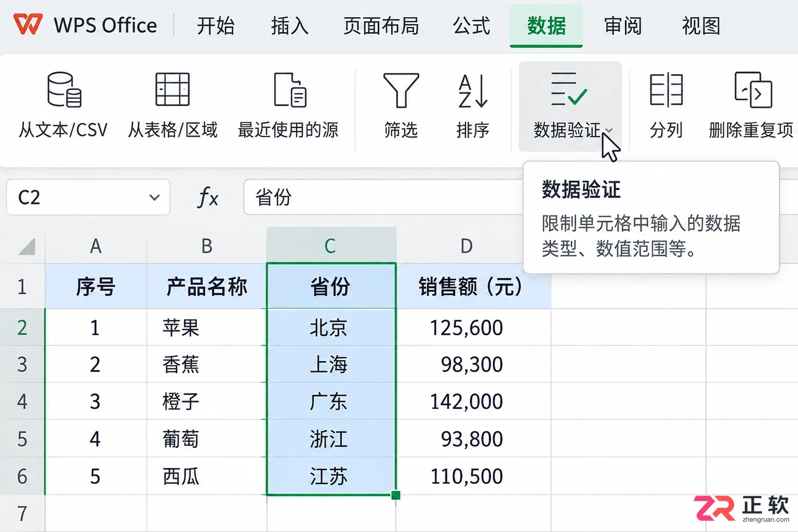This screenshot has width=798, height=532.
Task: Apply the 筛选 filter funnel icon
Action: pos(401,90)
